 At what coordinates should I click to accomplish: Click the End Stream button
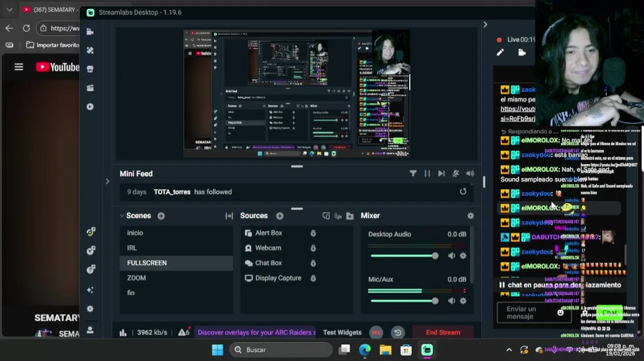coord(443,332)
